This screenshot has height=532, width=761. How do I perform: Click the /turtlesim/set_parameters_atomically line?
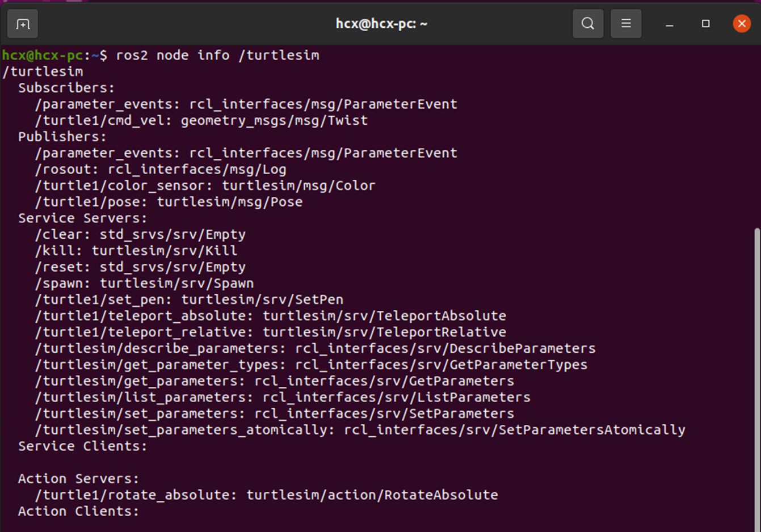tap(360, 430)
